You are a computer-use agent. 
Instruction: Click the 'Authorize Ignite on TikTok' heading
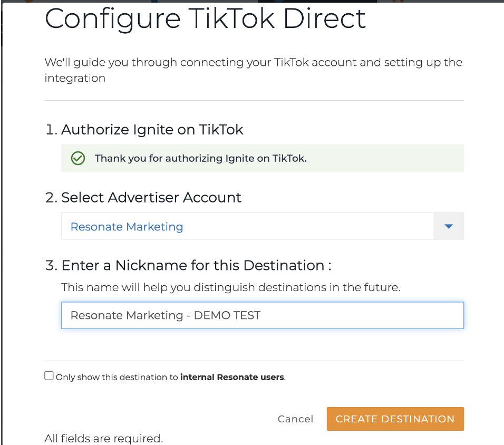[x=144, y=130]
